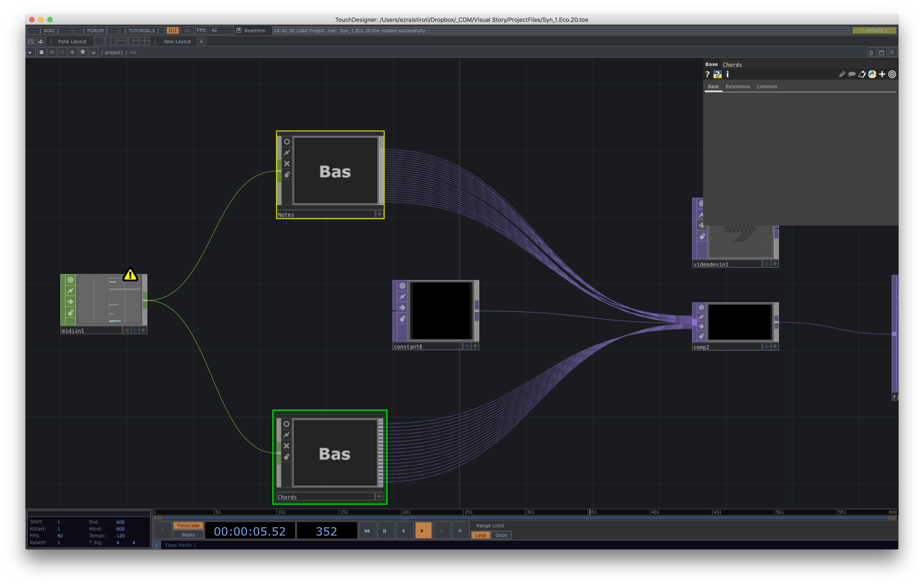Click the pane number 0 box

click(871, 53)
